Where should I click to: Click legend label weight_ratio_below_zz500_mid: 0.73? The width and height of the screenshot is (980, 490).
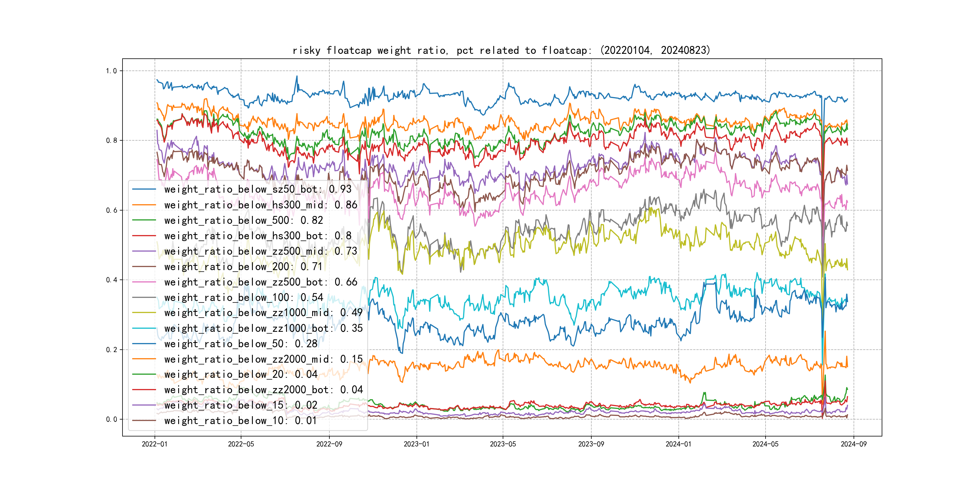click(x=261, y=251)
